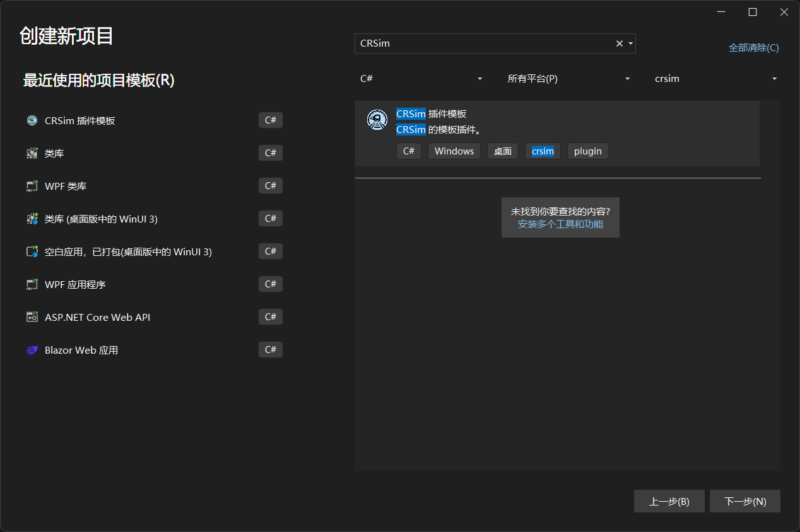Screen dimensions: 800x532
Task: Click the train icon in the CRSim search result
Action: tap(377, 120)
